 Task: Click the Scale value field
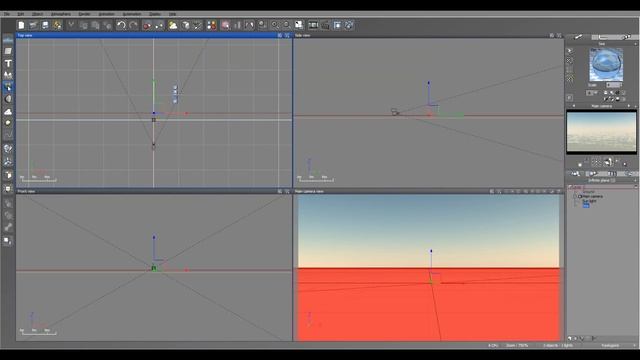(x=613, y=85)
